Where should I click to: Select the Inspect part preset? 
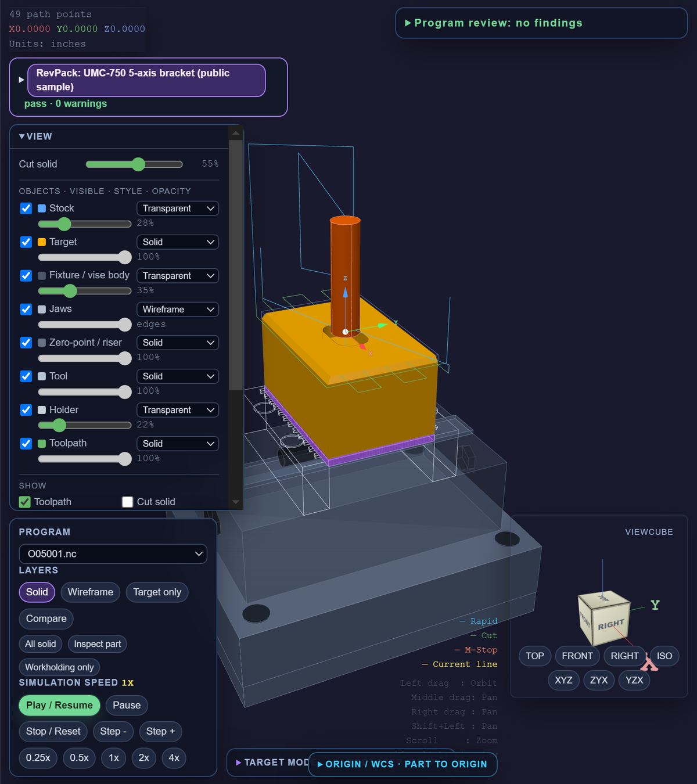point(98,644)
